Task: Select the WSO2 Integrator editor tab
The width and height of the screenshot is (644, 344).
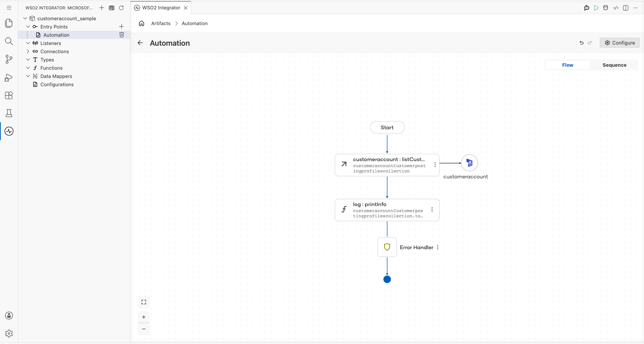Action: point(161,8)
